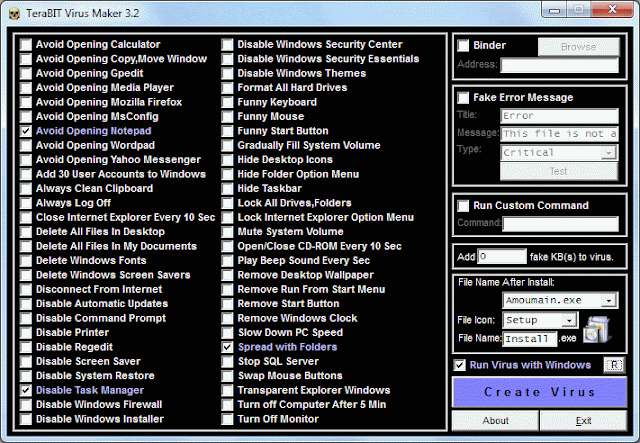Click the skull icon in title bar
This screenshot has height=443, width=640.
point(14,13)
